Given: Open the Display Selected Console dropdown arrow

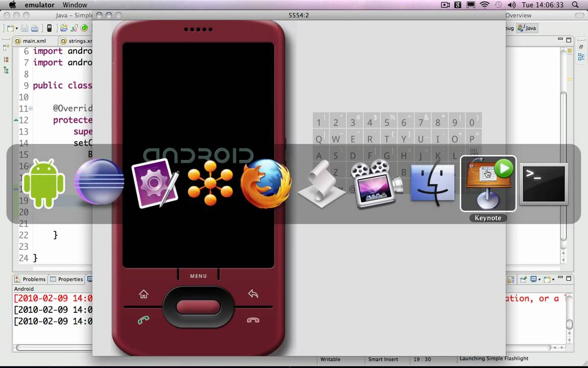Looking at the screenshot, I should coord(539,280).
